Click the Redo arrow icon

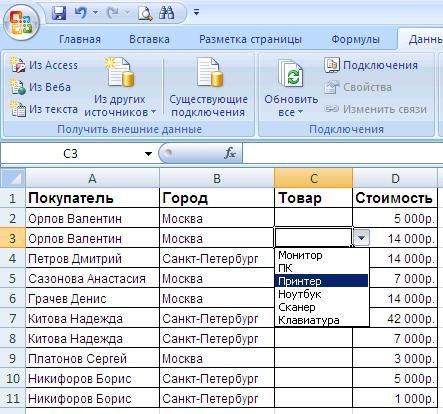pyautogui.click(x=112, y=13)
